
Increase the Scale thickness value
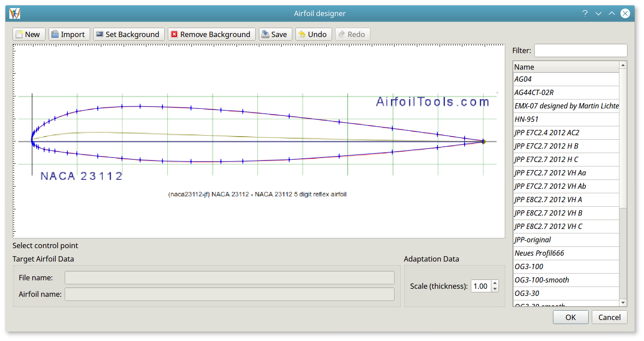coord(494,283)
